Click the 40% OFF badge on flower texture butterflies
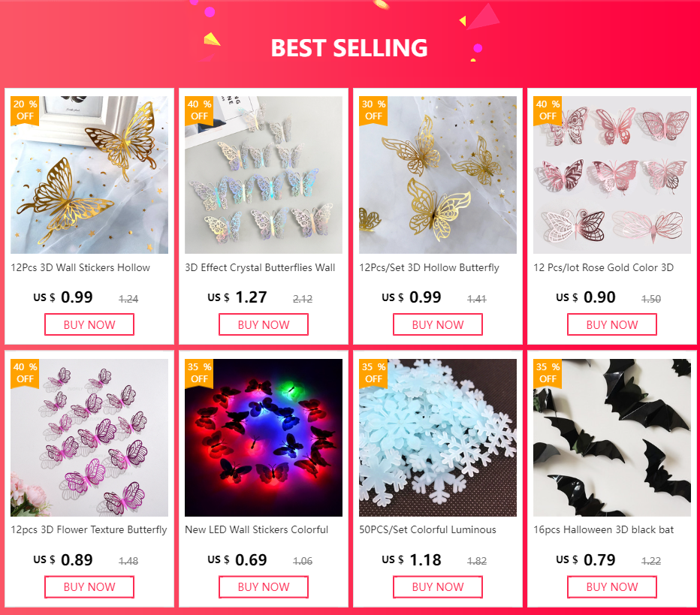The image size is (700, 615). pyautogui.click(x=25, y=373)
